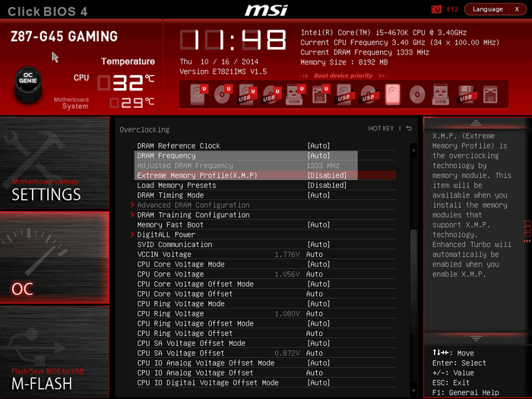This screenshot has width=532, height=399.
Task: Select the legacy USB CD/DVD boot icon
Action: coord(369,94)
